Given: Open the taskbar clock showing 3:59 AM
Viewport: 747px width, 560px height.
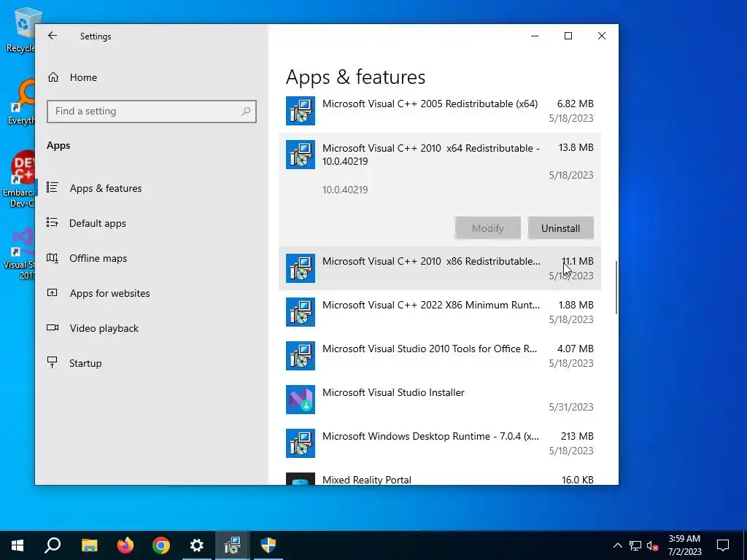Looking at the screenshot, I should [x=684, y=545].
